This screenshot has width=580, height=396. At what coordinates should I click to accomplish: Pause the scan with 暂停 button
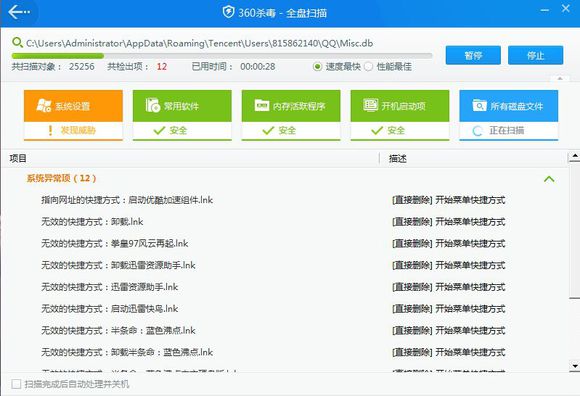pos(473,55)
